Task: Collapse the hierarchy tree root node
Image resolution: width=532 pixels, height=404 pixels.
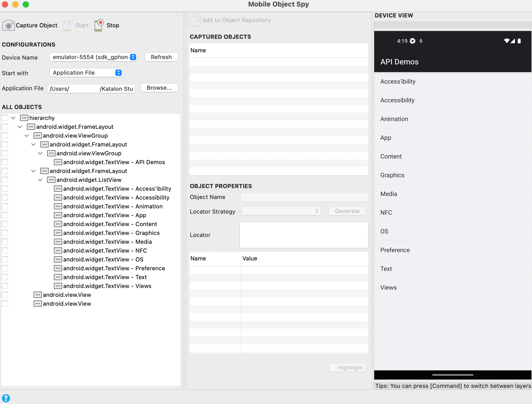Action: pyautogui.click(x=13, y=118)
